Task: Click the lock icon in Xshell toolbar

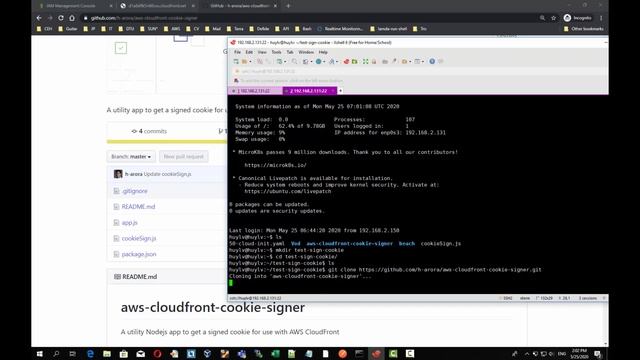Action: point(374,62)
